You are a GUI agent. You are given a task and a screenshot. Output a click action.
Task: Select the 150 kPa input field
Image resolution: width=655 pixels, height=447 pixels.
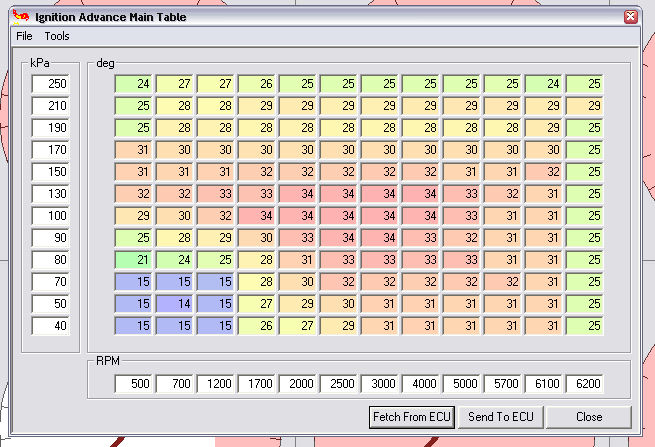(51, 172)
